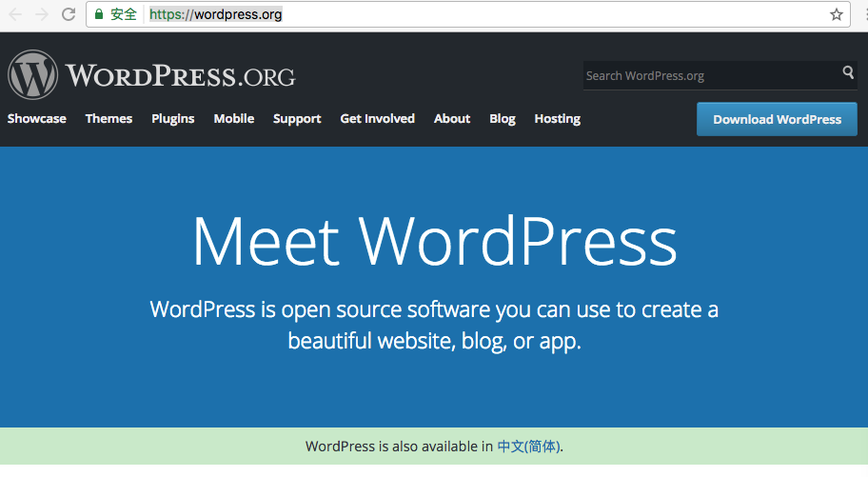Click the browser back arrow
The height and width of the screenshot is (477, 868).
click(15, 14)
